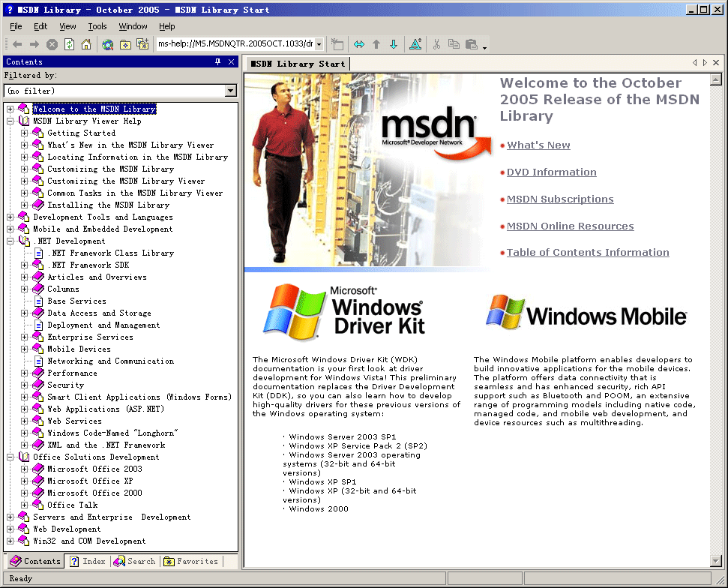Switch to the Favorites tab
The image size is (728, 588).
pyautogui.click(x=191, y=561)
